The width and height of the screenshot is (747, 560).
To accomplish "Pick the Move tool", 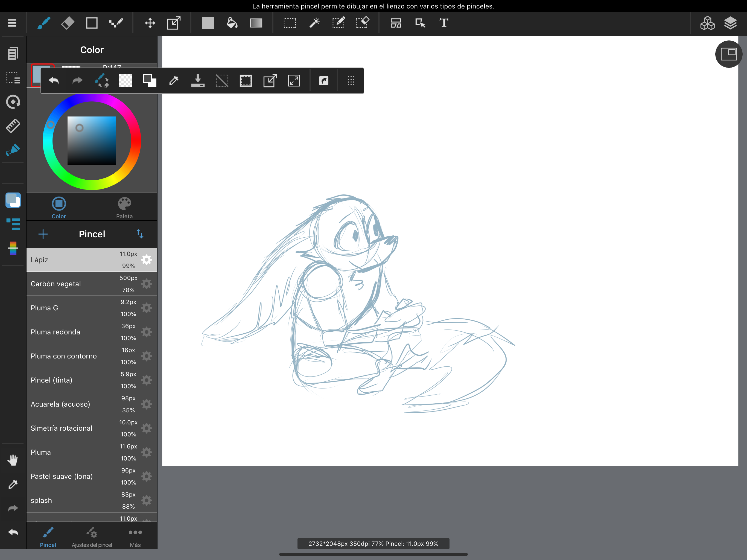I will (x=150, y=23).
